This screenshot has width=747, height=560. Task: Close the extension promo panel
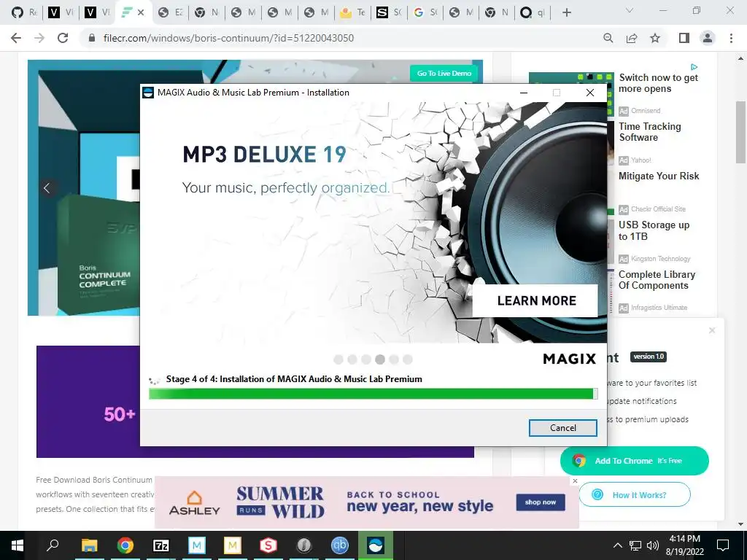click(712, 330)
